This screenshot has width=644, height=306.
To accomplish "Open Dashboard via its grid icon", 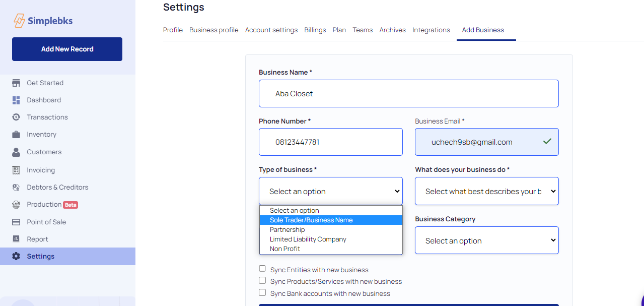I will tap(16, 100).
